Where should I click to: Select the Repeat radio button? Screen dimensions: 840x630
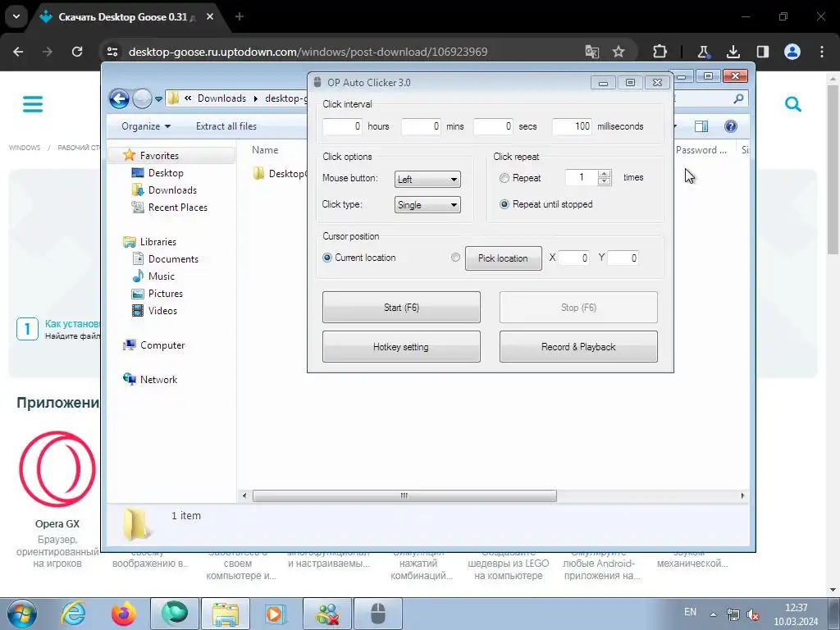coord(504,178)
